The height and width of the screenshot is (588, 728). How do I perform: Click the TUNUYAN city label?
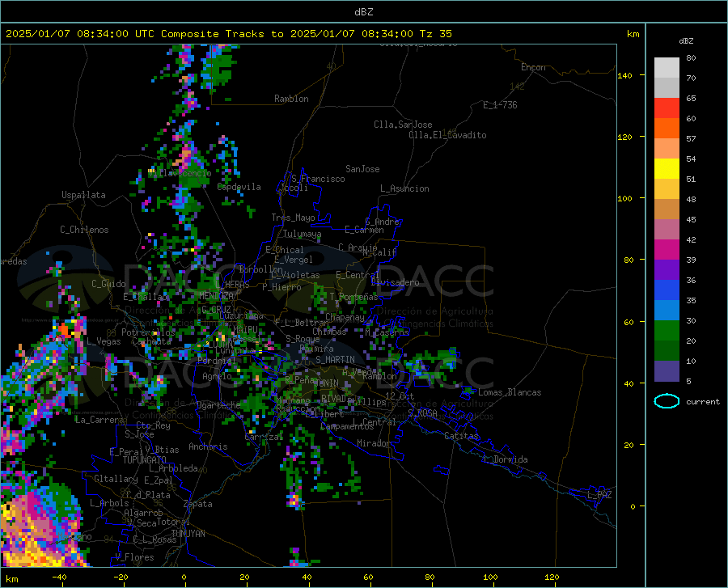(188, 533)
